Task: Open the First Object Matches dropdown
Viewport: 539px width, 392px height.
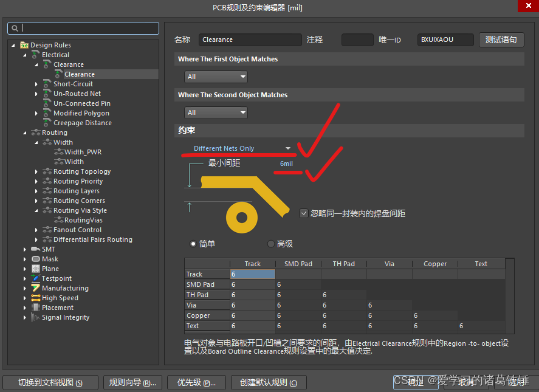Action: click(x=216, y=77)
